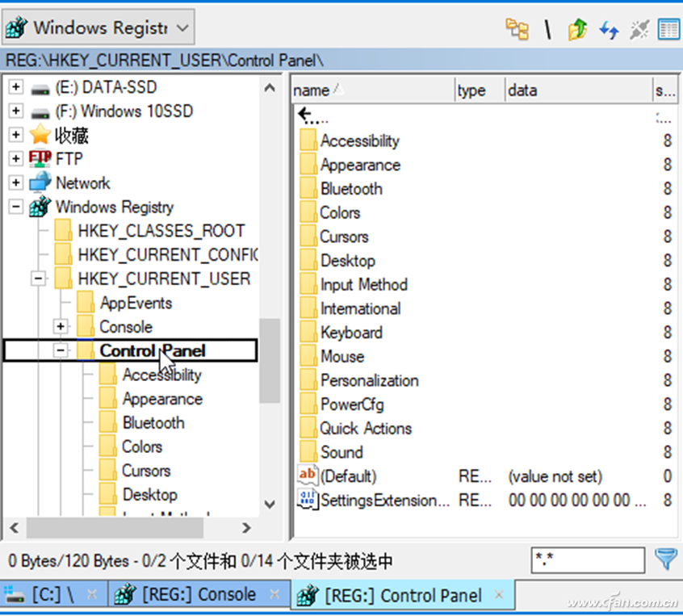The height and width of the screenshot is (616, 683).
Task: Expand the 收藏 favorites node
Action: tap(15, 134)
